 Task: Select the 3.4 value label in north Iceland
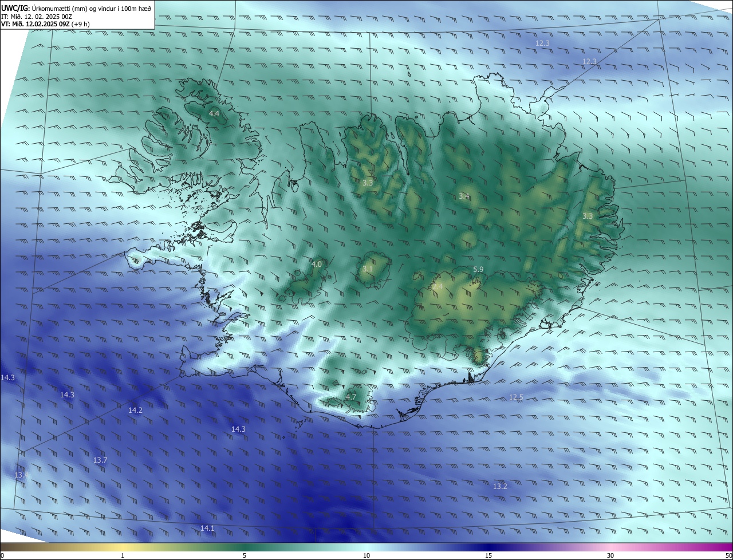pyautogui.click(x=464, y=196)
